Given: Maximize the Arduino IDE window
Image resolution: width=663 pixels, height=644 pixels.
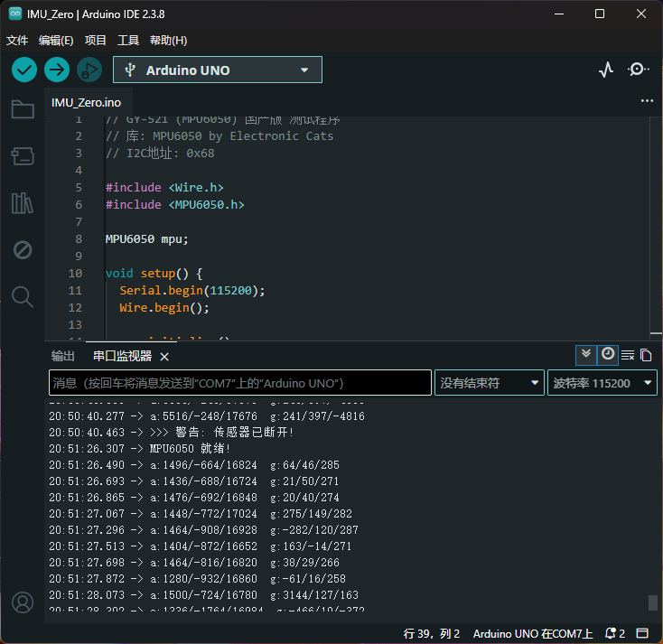Looking at the screenshot, I should [x=600, y=14].
